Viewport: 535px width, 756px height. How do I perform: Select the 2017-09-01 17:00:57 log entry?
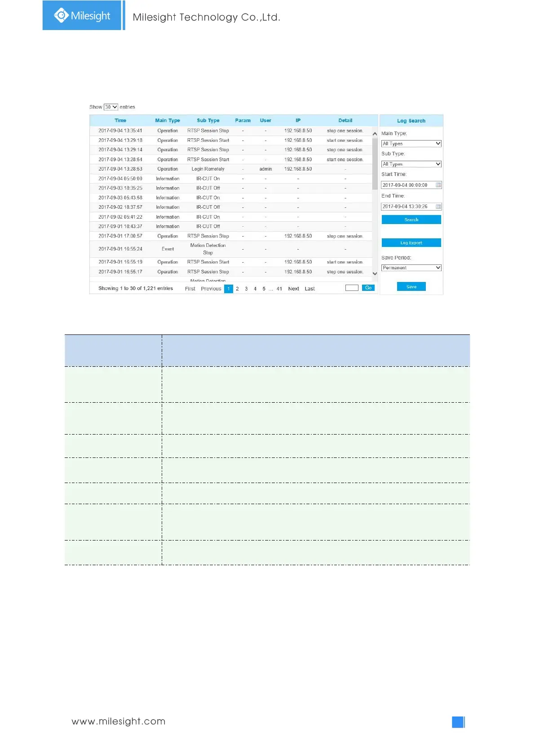(x=231, y=236)
